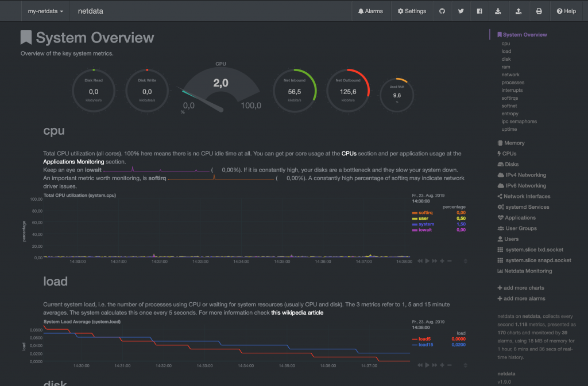Image resolution: width=588 pixels, height=386 pixels.
Task: Rewind the load chart with the backward arrows
Action: (x=420, y=365)
